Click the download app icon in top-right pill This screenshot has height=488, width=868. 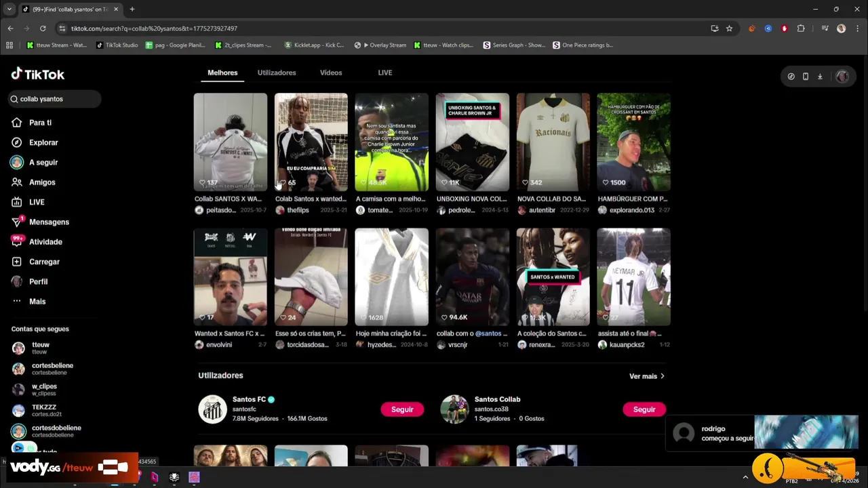(819, 77)
